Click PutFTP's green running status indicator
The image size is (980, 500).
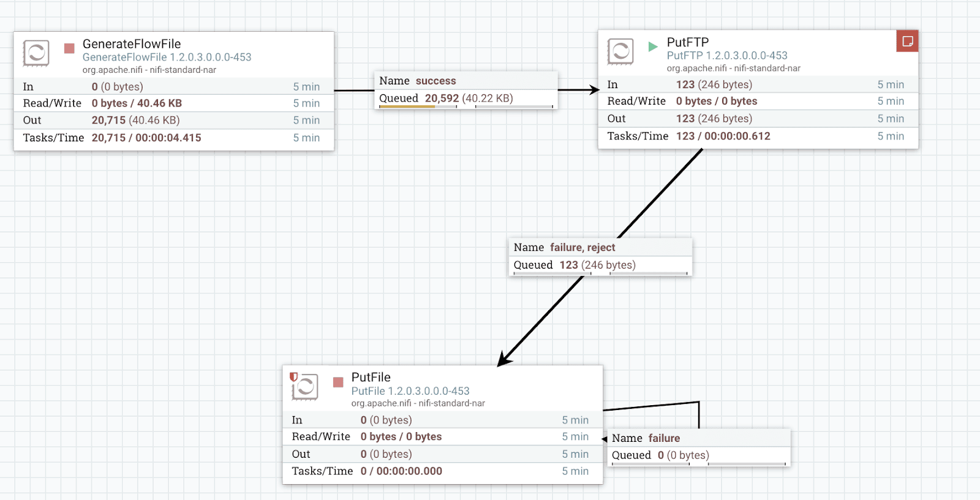(x=653, y=46)
